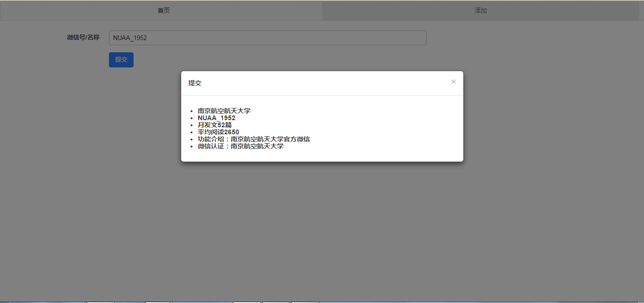Click the 微信号/名称 input field
This screenshot has height=303, width=644.
click(268, 38)
